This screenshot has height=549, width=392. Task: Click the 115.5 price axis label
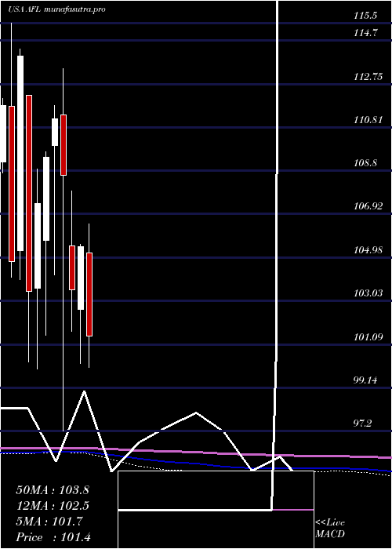coord(367,16)
